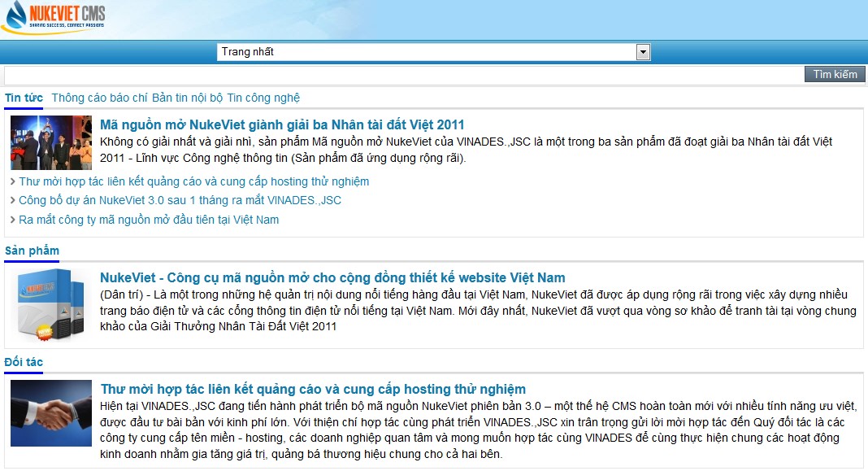Open the Sản phẩm section heading
Viewport: 868px width, 471px height.
pos(32,251)
